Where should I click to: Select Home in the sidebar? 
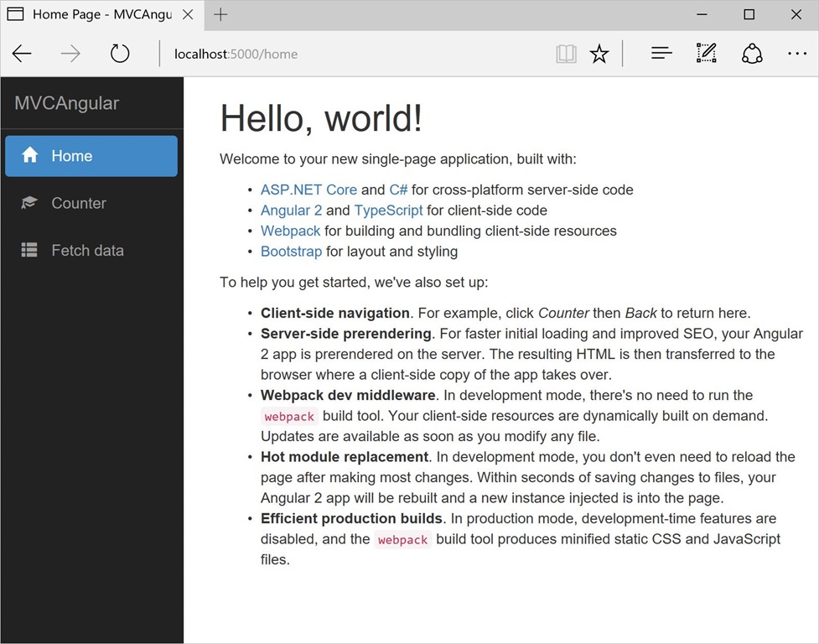(x=91, y=156)
